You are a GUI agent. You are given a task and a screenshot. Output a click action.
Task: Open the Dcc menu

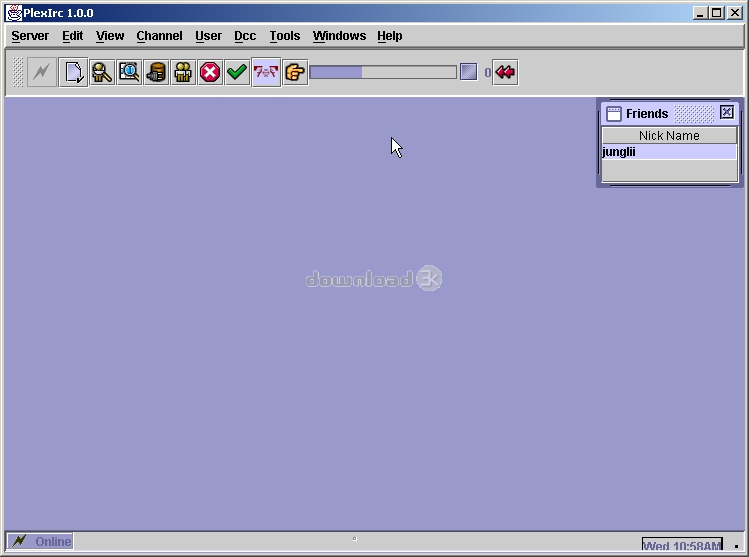pyautogui.click(x=245, y=36)
